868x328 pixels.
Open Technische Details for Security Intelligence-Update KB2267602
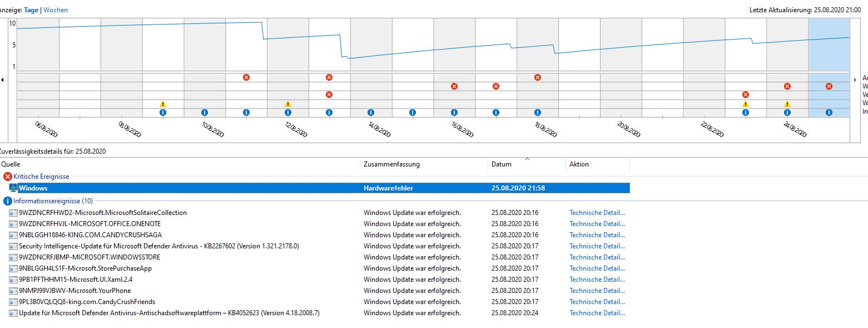point(597,246)
